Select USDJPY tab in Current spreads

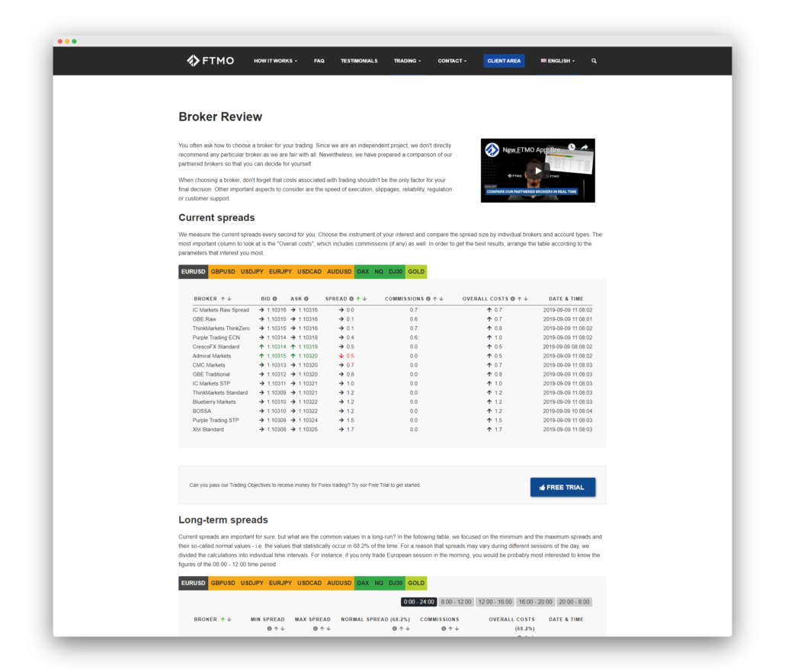(252, 272)
